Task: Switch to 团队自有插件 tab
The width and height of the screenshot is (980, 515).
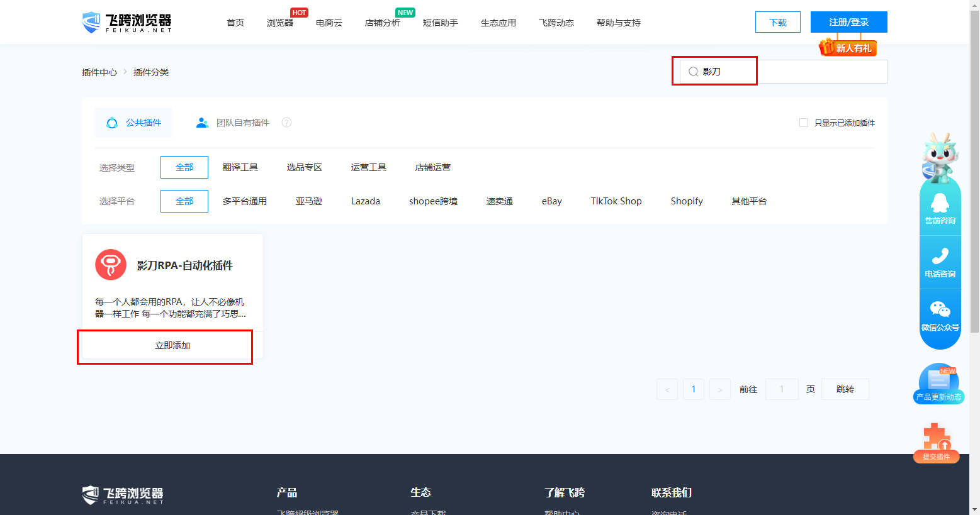Action: tap(242, 123)
